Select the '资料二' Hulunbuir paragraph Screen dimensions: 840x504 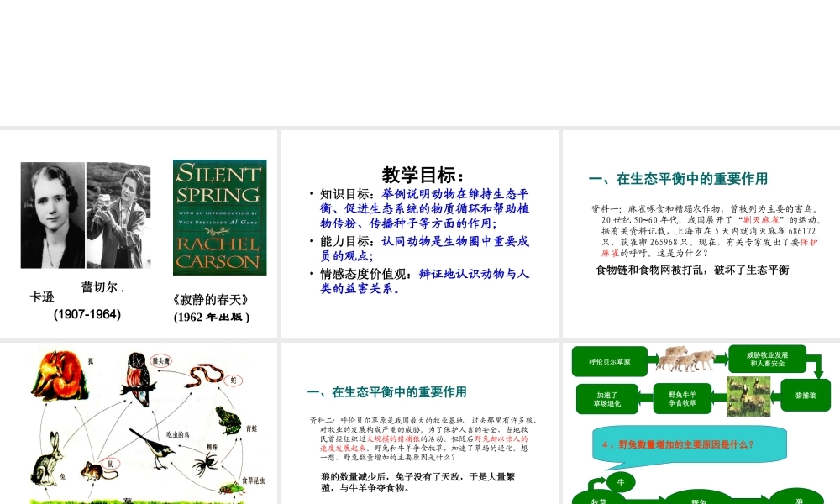click(x=423, y=438)
